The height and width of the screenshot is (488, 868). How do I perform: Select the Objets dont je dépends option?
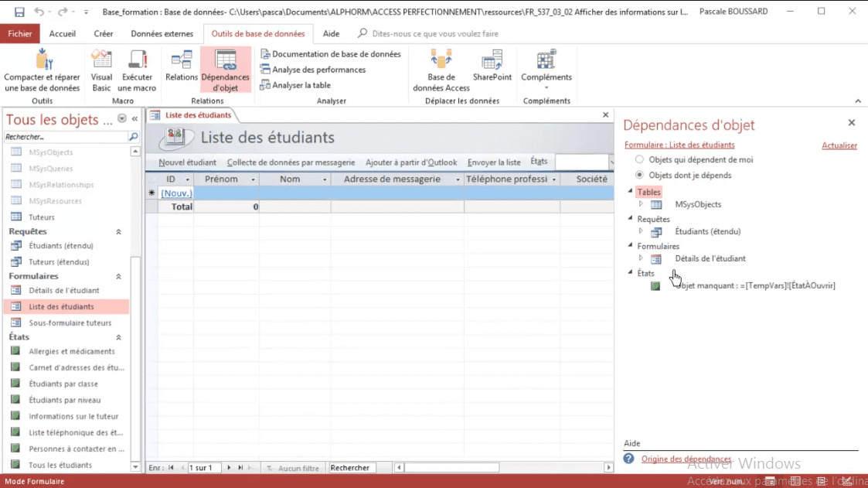638,175
